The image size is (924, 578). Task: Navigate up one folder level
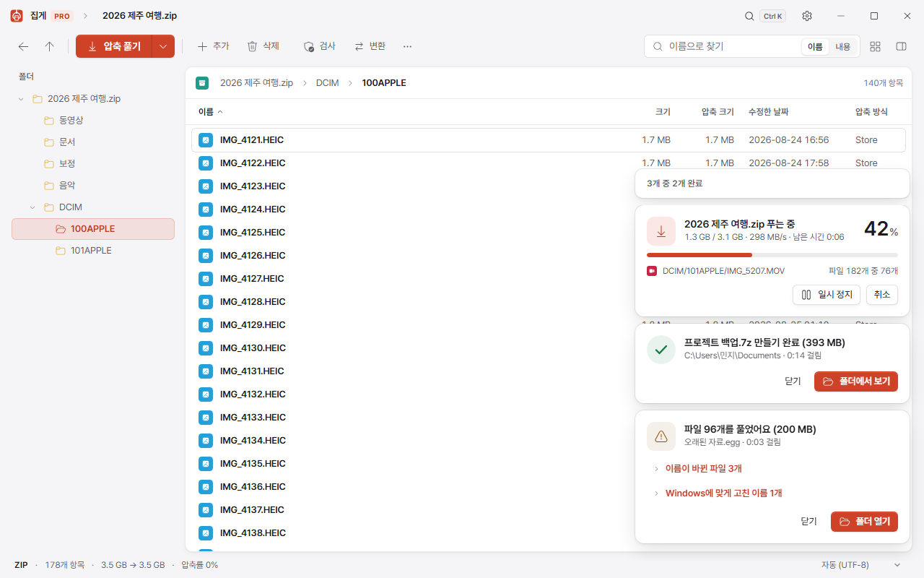[49, 46]
